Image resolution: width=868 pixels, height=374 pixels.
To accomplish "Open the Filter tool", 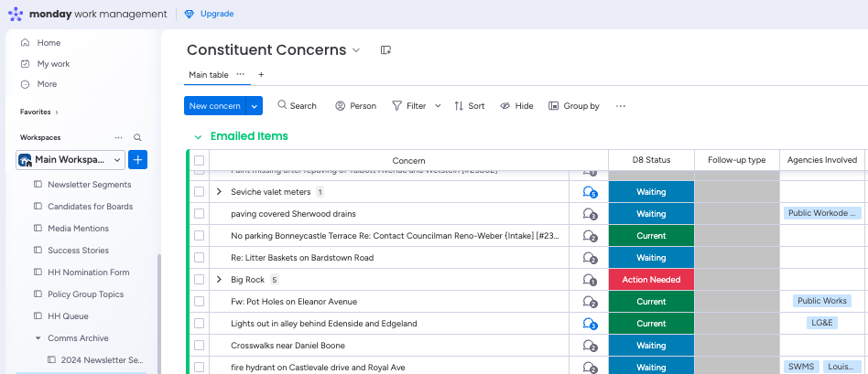I will point(409,106).
